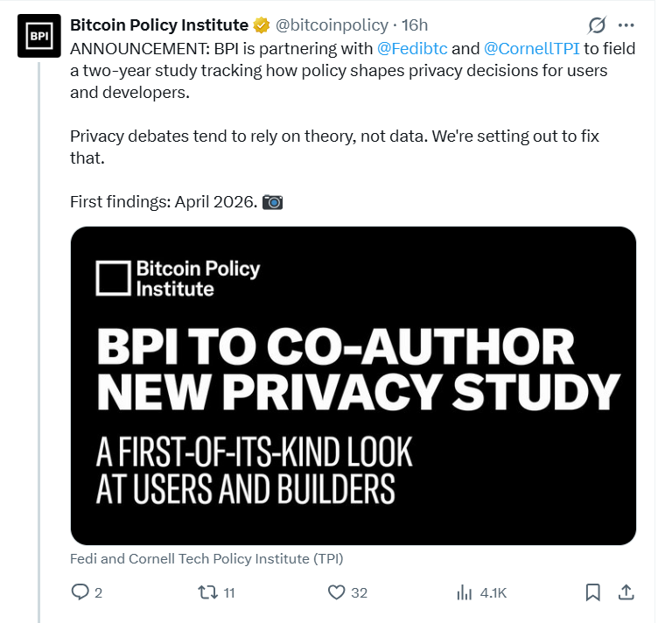Screen dimensions: 672x623
Task: Click the Bitcoin Policy Institute display name
Action: 158,25
